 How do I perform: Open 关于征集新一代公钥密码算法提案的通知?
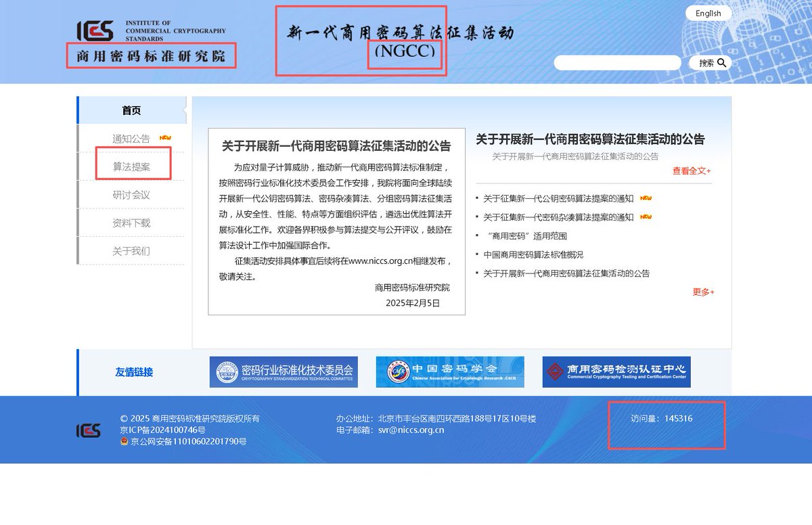[x=558, y=199]
